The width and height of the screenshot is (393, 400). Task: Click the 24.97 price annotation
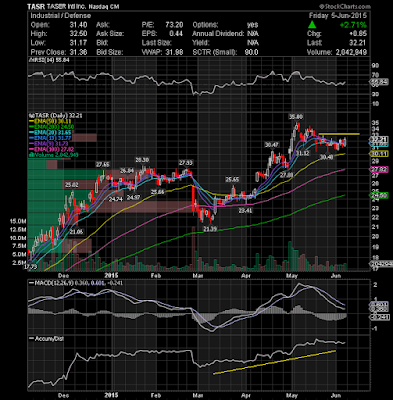(133, 197)
